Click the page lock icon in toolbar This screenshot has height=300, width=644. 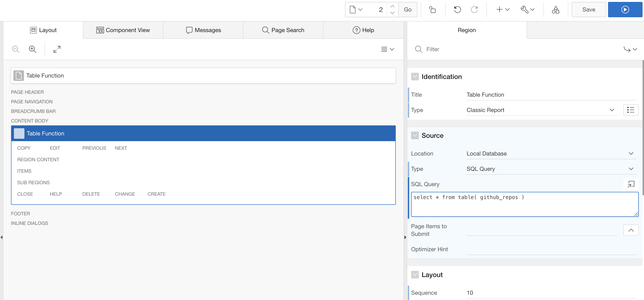pos(432,10)
